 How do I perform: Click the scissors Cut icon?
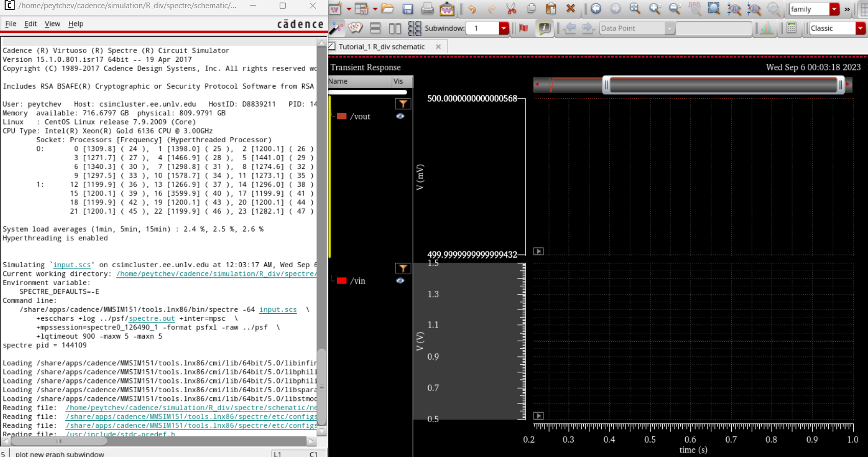click(x=511, y=9)
